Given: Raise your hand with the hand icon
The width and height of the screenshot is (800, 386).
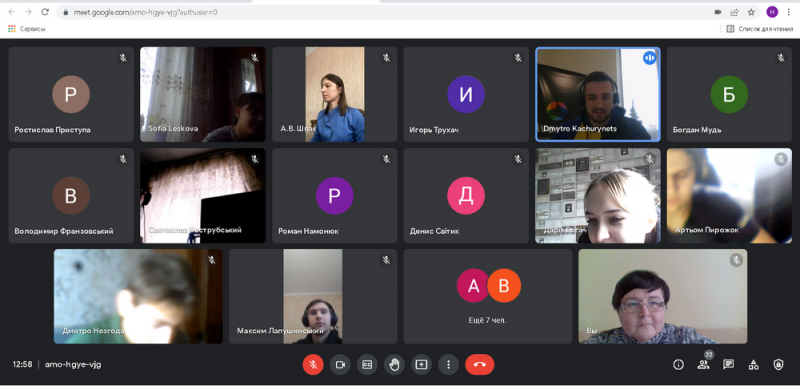Looking at the screenshot, I should point(394,365).
